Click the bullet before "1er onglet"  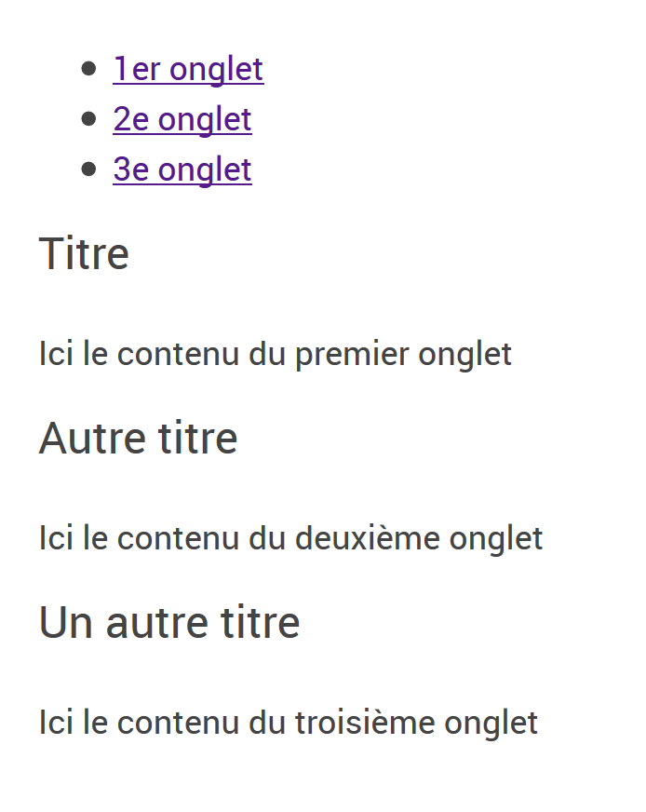pyautogui.click(x=89, y=68)
